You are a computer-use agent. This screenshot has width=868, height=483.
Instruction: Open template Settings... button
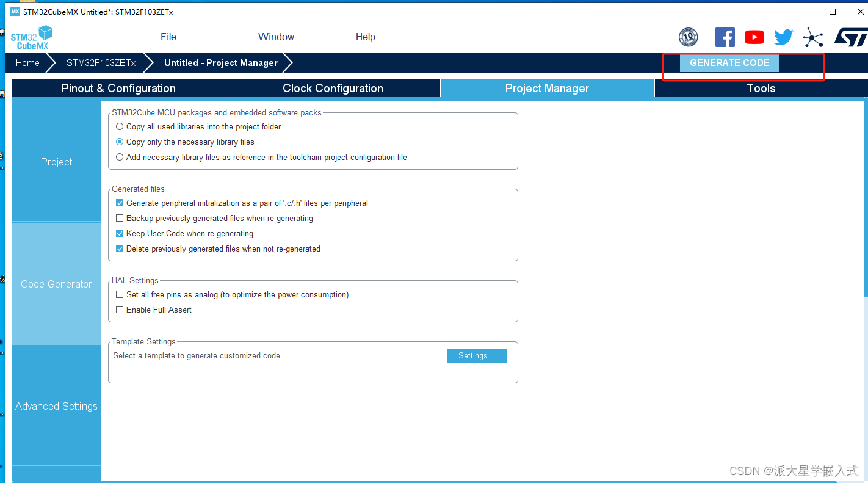point(477,356)
